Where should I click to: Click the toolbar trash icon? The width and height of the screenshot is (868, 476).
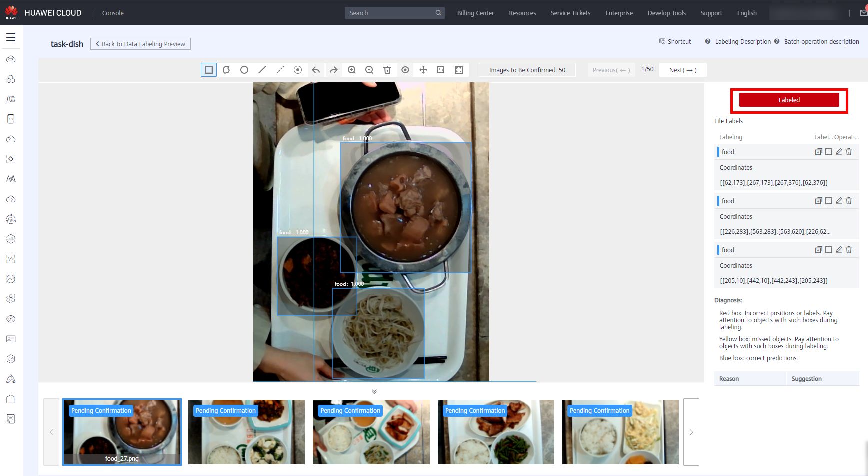click(x=387, y=70)
